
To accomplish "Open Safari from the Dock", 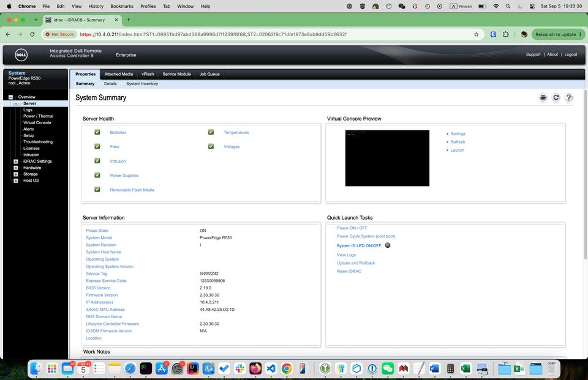I will (x=130, y=369).
